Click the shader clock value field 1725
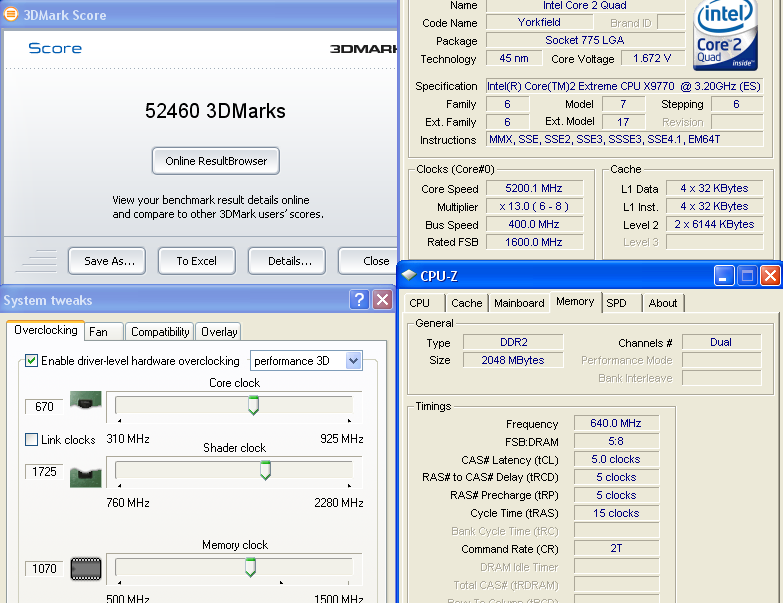 [44, 471]
